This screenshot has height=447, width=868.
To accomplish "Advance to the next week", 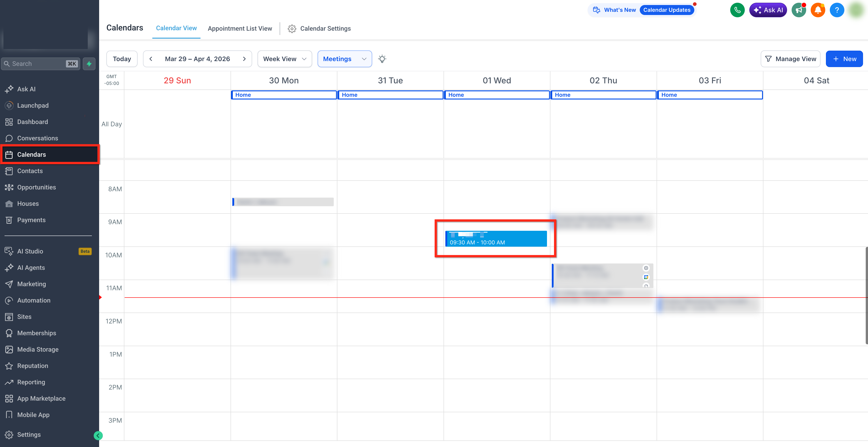I will (244, 59).
